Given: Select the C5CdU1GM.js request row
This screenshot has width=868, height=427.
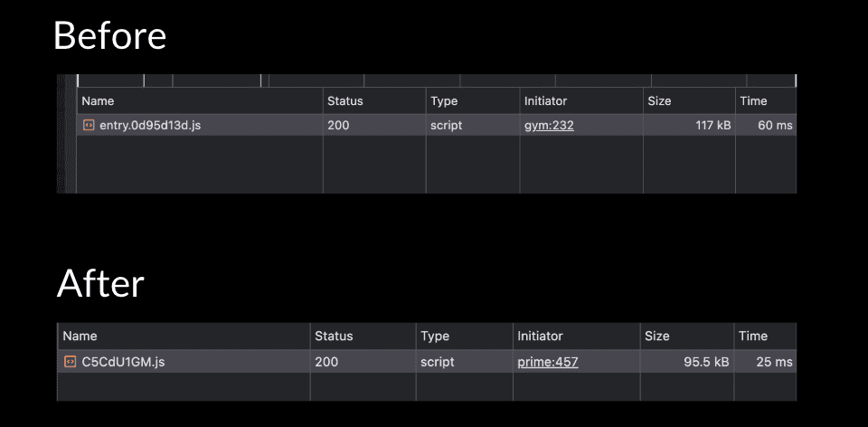Looking at the screenshot, I should point(427,362).
